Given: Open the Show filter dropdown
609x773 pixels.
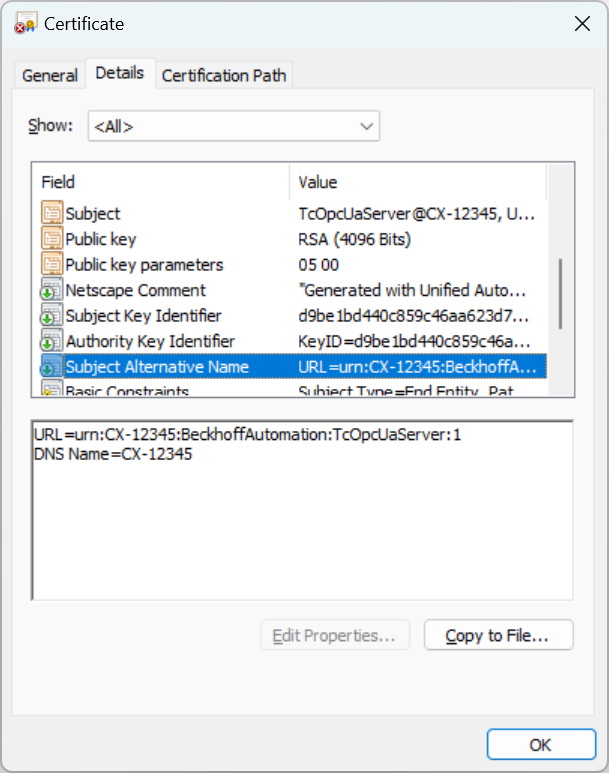Looking at the screenshot, I should [x=234, y=126].
